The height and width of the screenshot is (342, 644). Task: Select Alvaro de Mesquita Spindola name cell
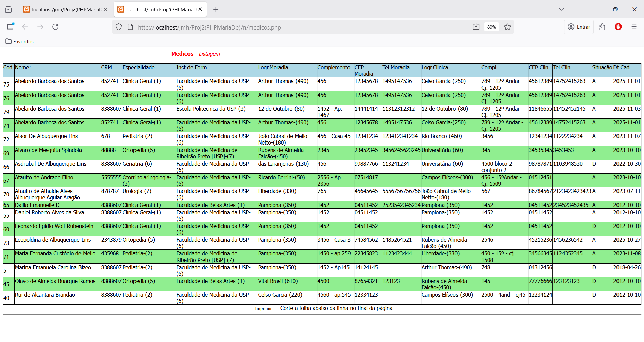(58, 153)
